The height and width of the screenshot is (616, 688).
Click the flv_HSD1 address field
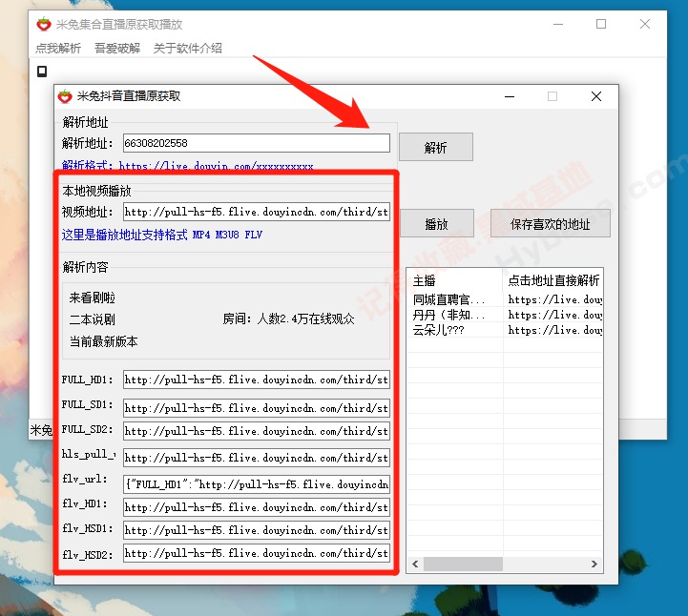(x=257, y=530)
